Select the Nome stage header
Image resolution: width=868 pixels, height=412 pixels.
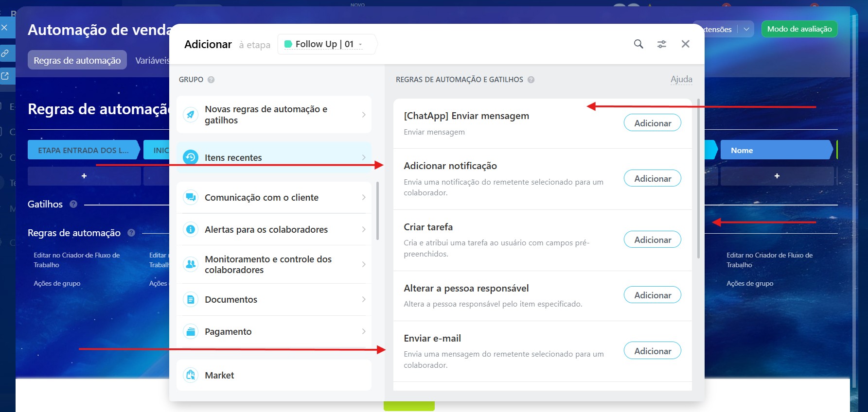(x=777, y=150)
